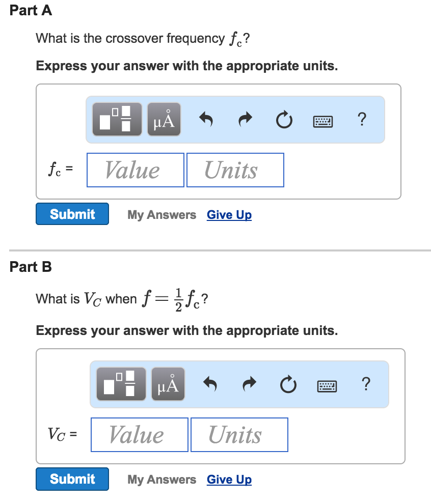Viewport: 431px width, 504px height.
Task: Open units symbols µÅ in Part A
Action: 164,120
